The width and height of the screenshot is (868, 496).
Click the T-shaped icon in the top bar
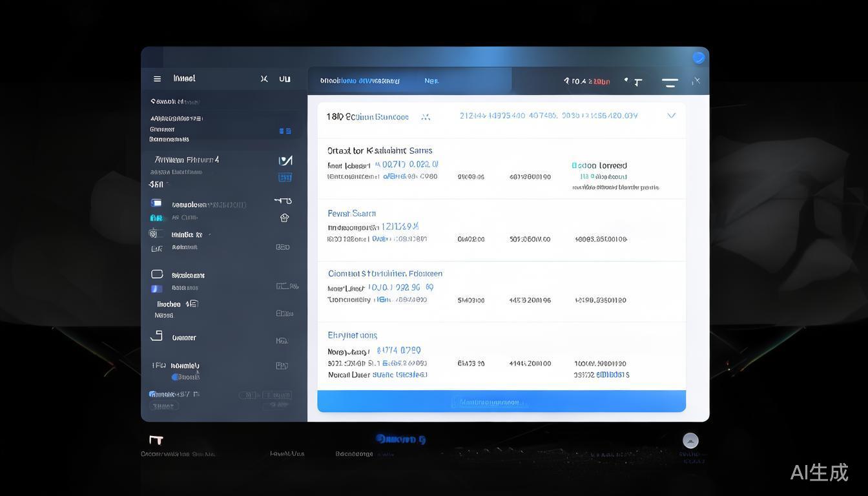click(637, 82)
